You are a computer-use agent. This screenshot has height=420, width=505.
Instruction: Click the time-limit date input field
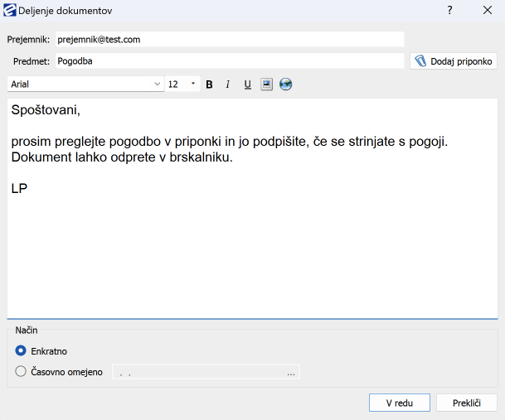point(199,373)
